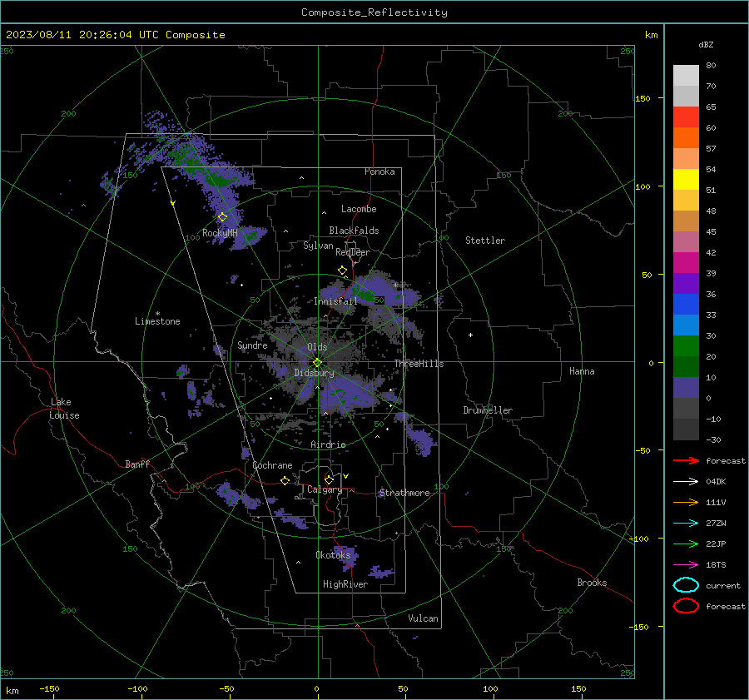Select the 51 dBZ yellow color swatch
Screen dimensions: 749x700
coord(686,179)
